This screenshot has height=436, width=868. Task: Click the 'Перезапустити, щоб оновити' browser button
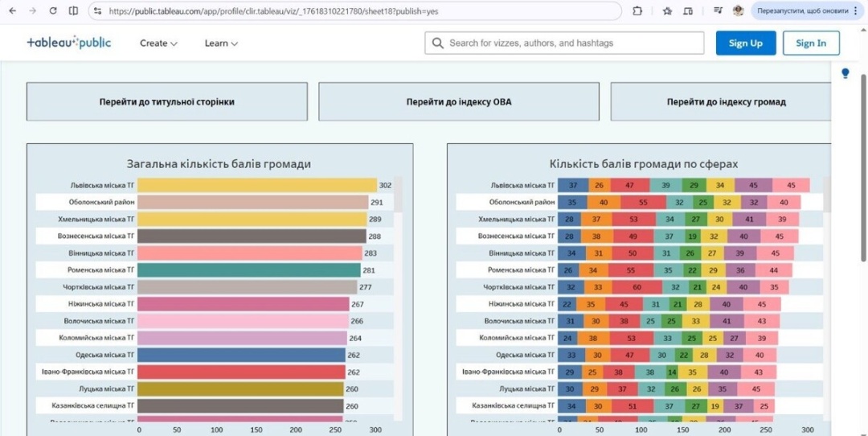[800, 10]
